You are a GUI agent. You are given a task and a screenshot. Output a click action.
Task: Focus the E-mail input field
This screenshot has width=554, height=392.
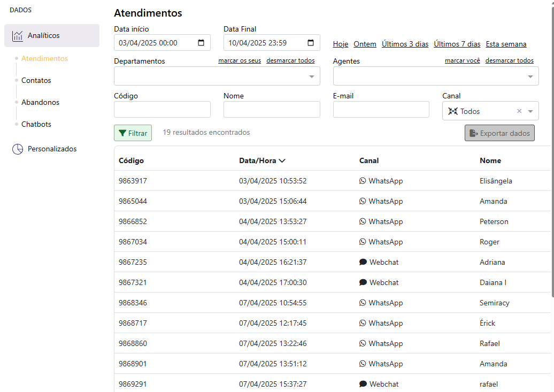point(381,110)
